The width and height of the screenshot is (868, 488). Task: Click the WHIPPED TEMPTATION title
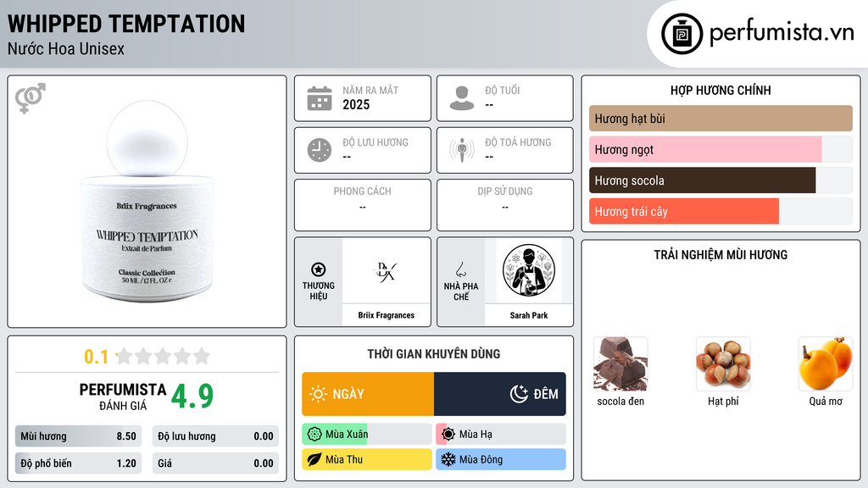pyautogui.click(x=126, y=24)
